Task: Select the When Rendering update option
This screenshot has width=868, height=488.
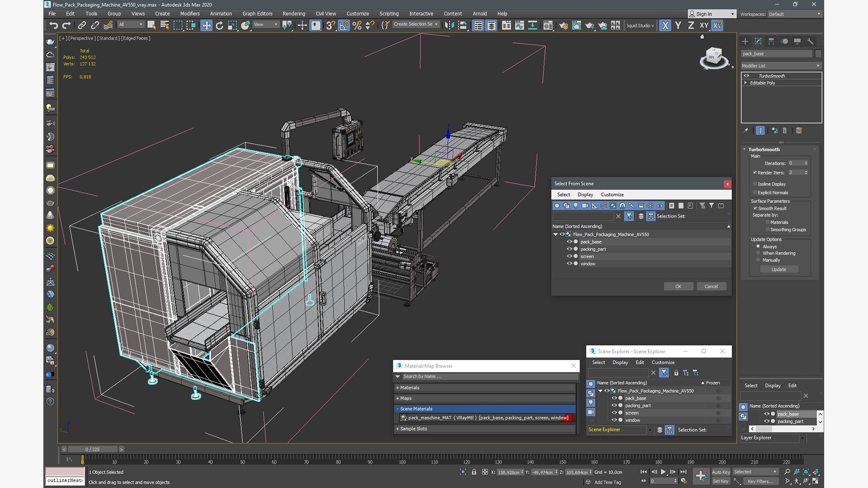Action: click(758, 253)
